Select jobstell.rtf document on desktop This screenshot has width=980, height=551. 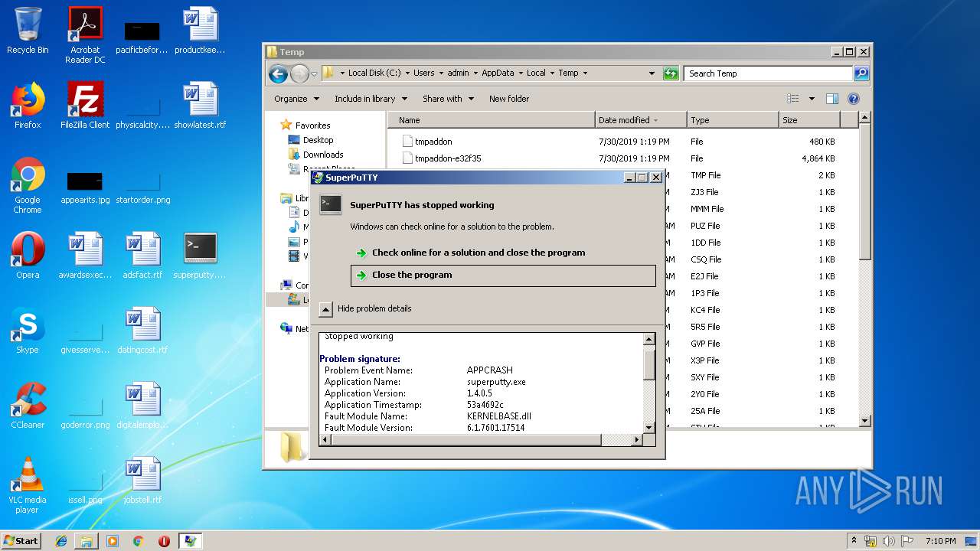[x=142, y=481]
